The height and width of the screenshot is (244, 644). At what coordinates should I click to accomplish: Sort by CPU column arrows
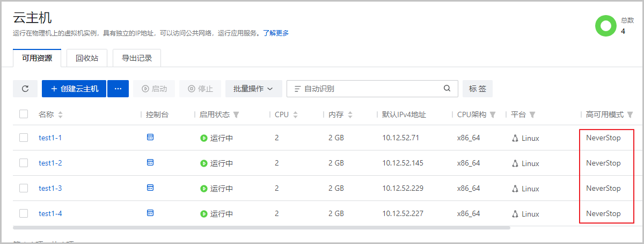295,114
